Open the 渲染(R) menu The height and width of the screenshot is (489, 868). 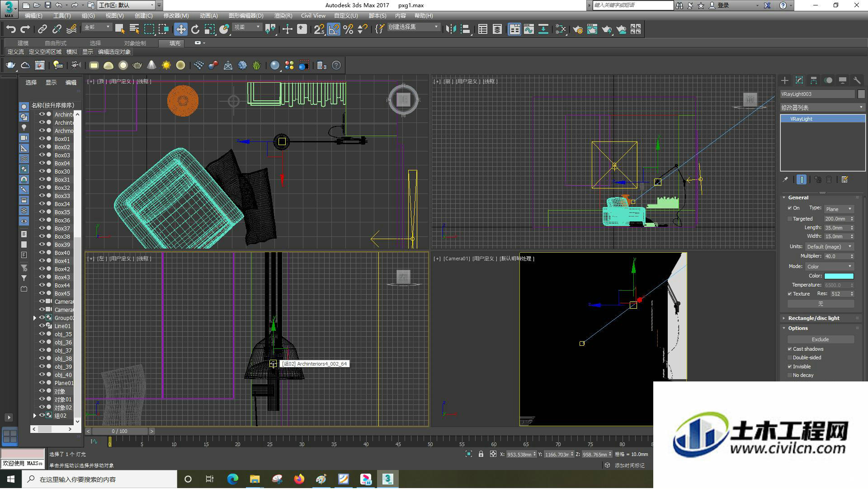tap(283, 16)
